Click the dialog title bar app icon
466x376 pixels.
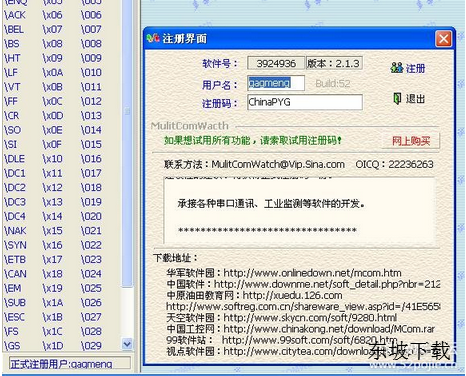click(153, 38)
